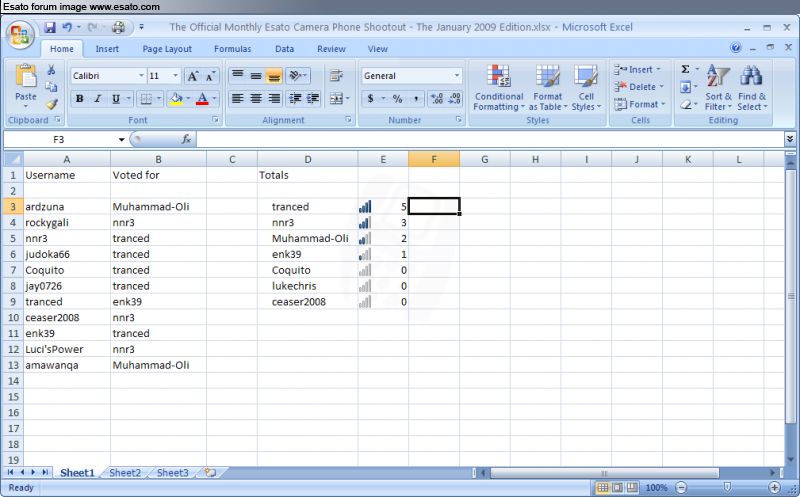Open Format as Table gallery
Viewport: 800px width, 497px height.
click(x=548, y=88)
